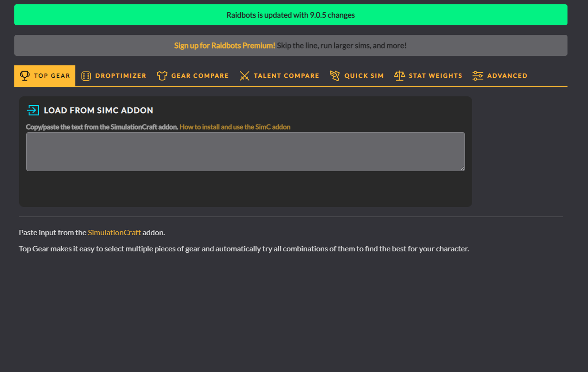Image resolution: width=588 pixels, height=372 pixels.
Task: Click the import arrow icon beside Load from SimC
Action: (x=33, y=110)
